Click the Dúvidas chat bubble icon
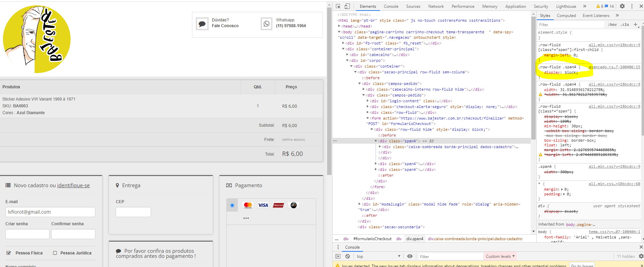This screenshot has height=267, width=644. (202, 24)
